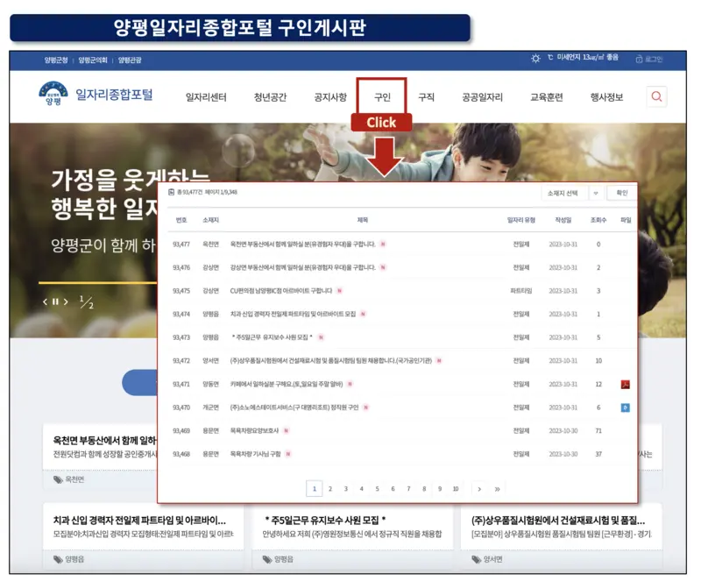
Task: Click the weather sun icon in the top bar
Action: 535,56
